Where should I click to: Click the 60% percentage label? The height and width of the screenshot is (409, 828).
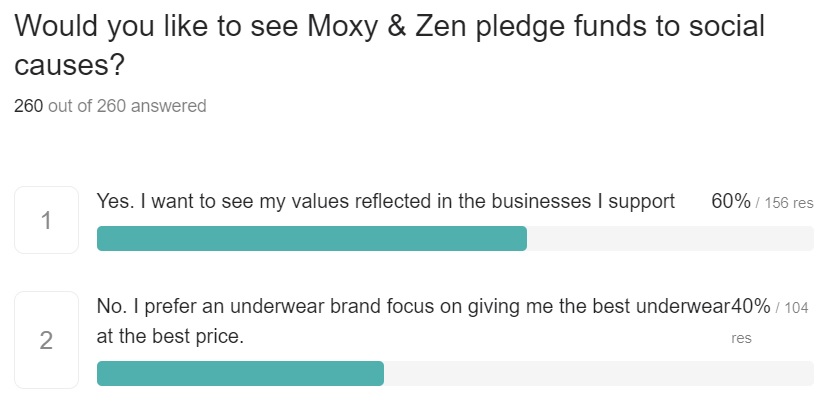[731, 201]
